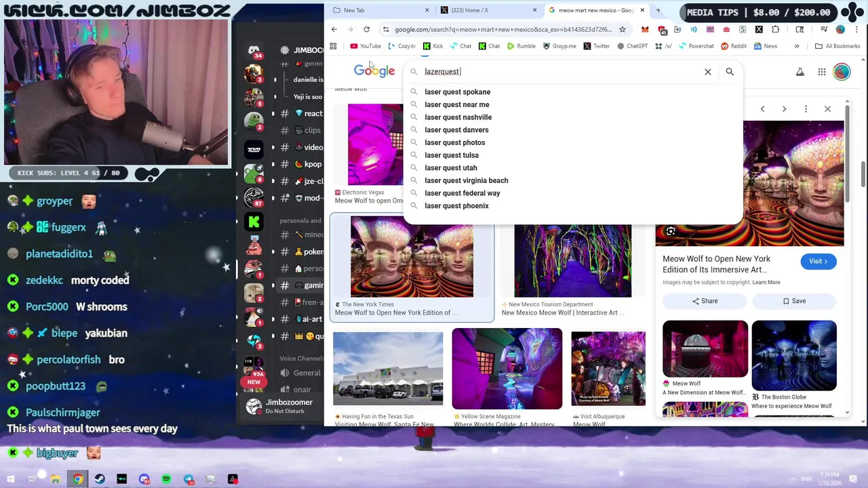Open the Chrome apps grid in bookmarks bar
The height and width of the screenshot is (488, 868).
coord(333,46)
